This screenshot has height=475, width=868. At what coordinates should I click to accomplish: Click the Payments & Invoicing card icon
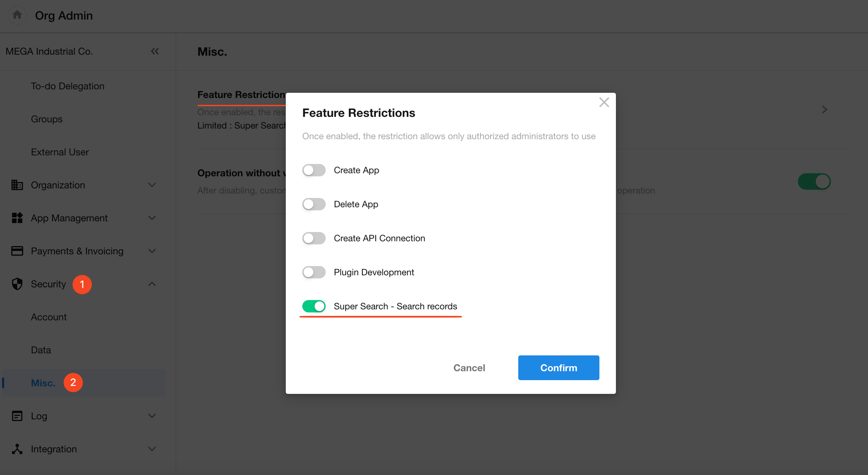coord(17,251)
